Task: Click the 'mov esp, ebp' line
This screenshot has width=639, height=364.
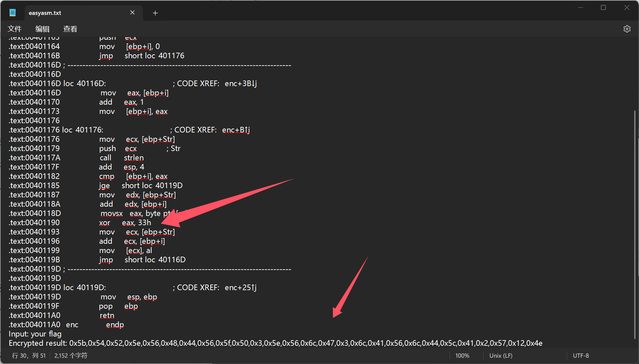Action: (x=83, y=297)
